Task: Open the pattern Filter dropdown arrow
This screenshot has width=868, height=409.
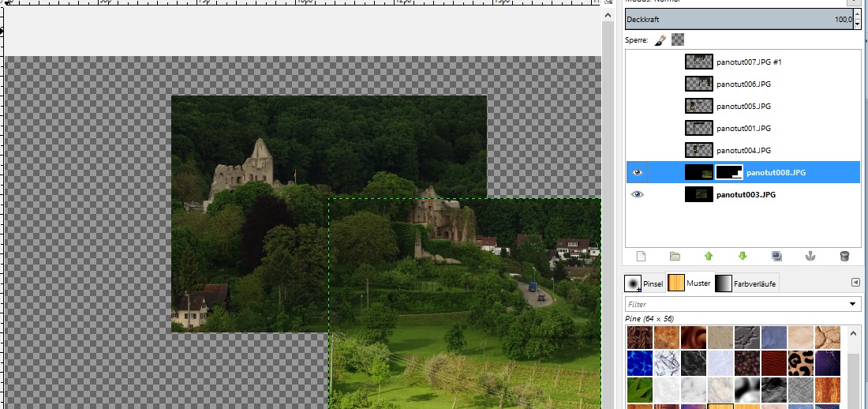Action: click(853, 304)
